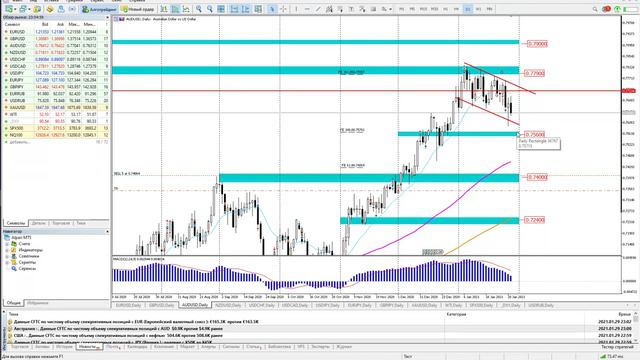Select the trendline drawing tool
640x360 pixels.
pyautogui.click(x=318, y=9)
